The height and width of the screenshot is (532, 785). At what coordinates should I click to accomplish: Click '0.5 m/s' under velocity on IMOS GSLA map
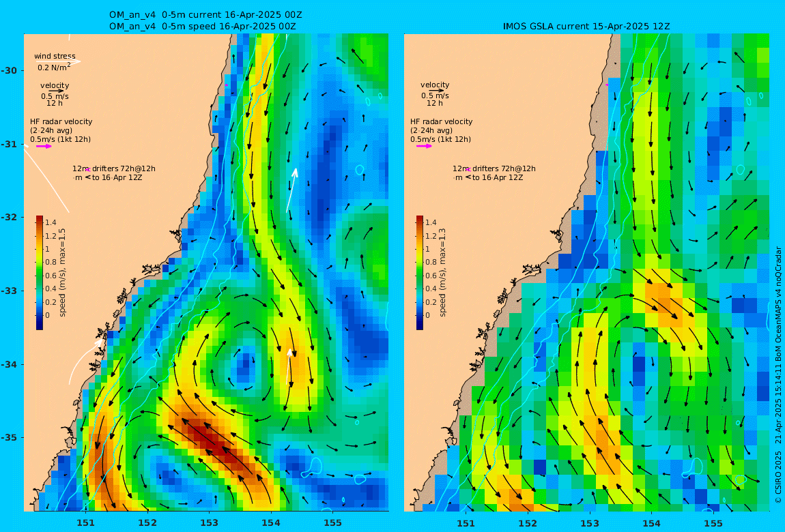pos(435,95)
